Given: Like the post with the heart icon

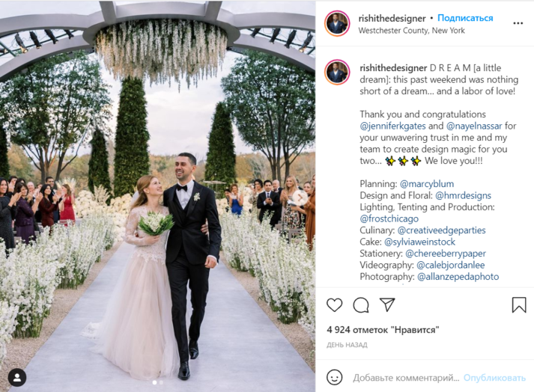Looking at the screenshot, I should 334,305.
